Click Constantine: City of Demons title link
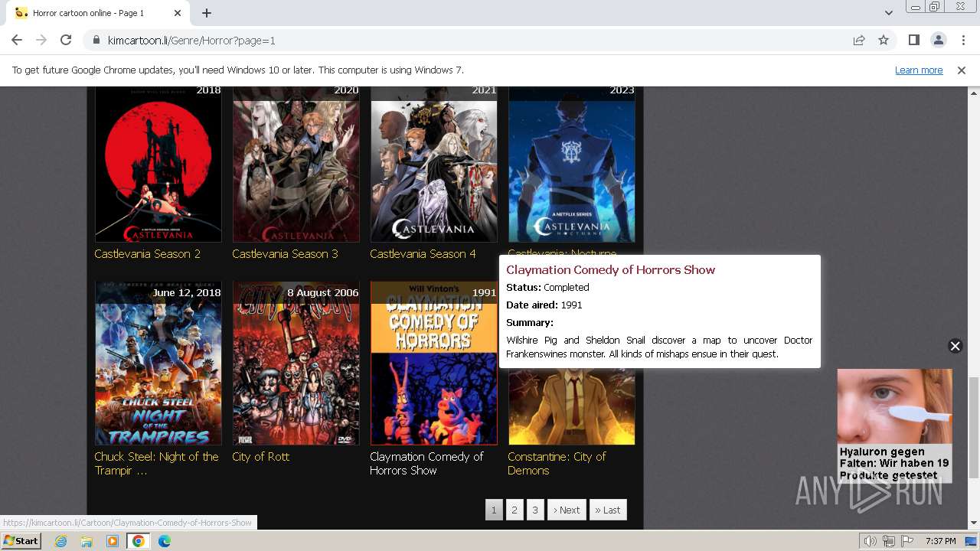The width and height of the screenshot is (980, 551). click(x=557, y=463)
